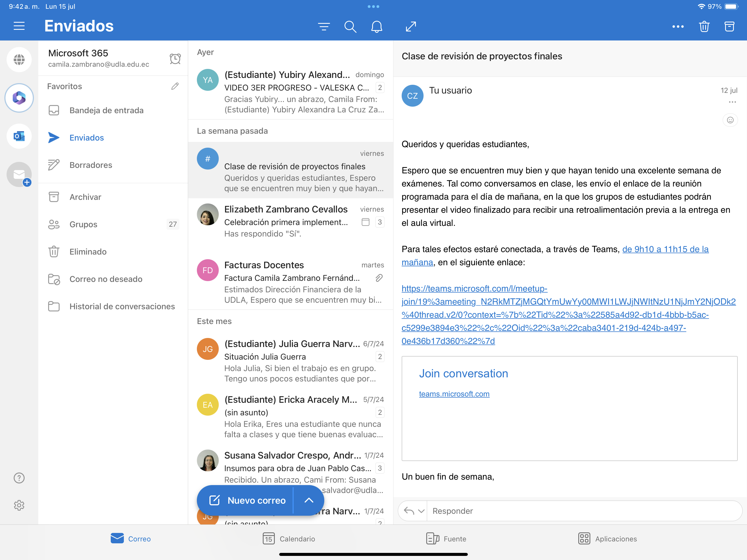This screenshot has width=747, height=560.
Task: Delete the open email with trash icon
Action: coord(704,26)
